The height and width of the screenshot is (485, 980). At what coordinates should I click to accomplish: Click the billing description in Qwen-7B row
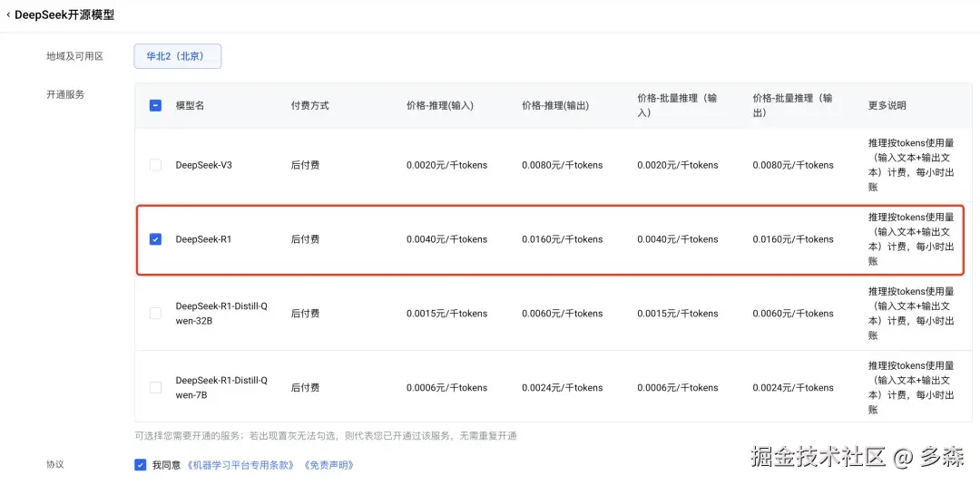click(x=911, y=388)
